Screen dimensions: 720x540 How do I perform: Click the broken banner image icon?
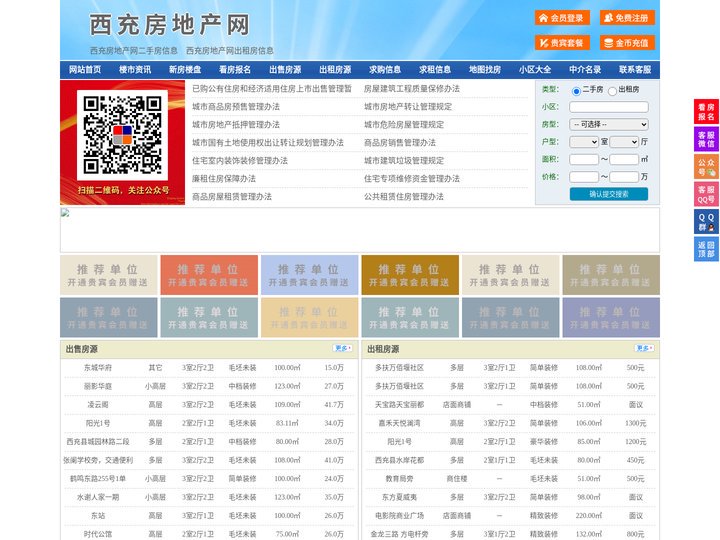click(65, 213)
